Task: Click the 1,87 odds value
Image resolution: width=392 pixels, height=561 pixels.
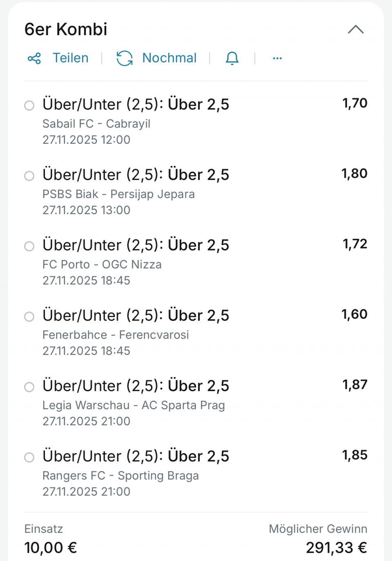Action: click(x=354, y=384)
